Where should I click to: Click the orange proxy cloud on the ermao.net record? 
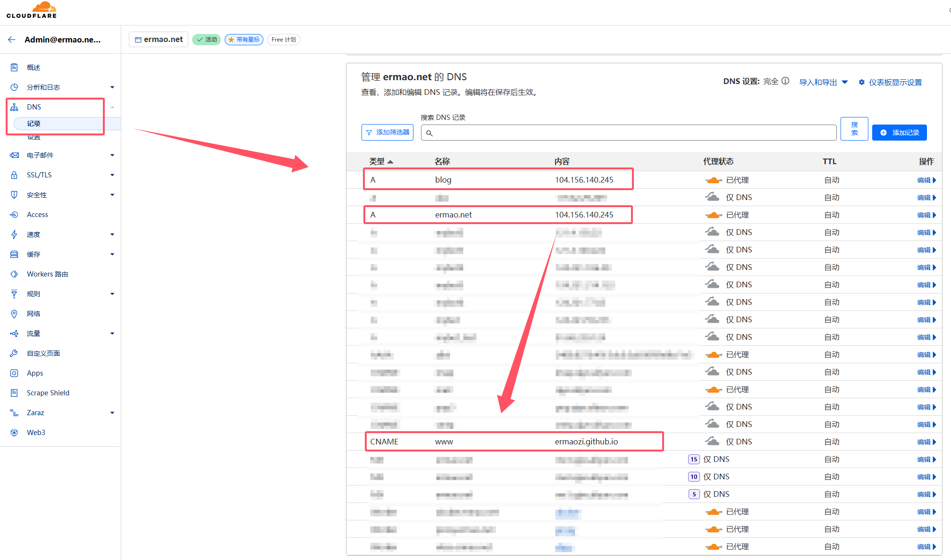(713, 215)
